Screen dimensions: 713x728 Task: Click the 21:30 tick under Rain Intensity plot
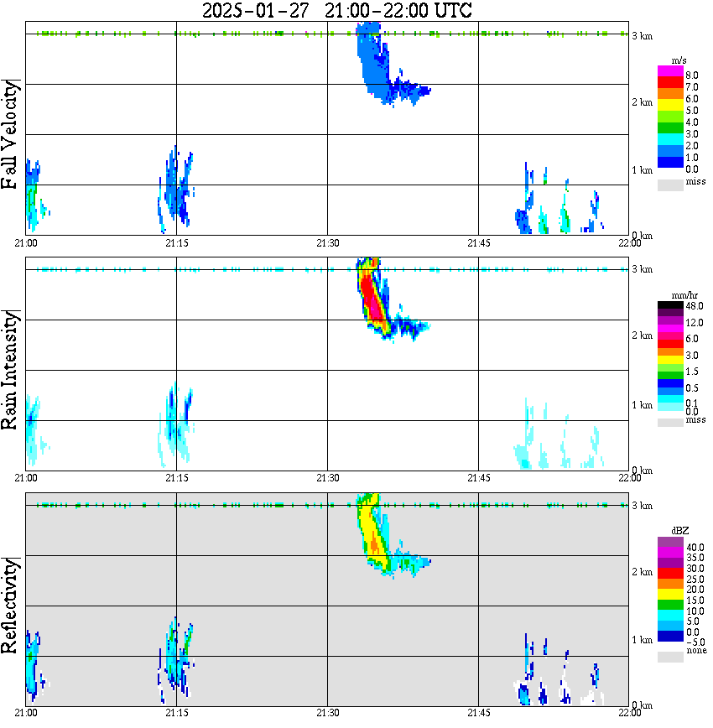328,478
